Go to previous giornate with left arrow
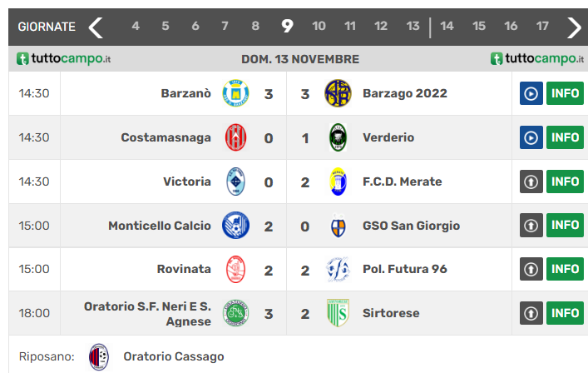The width and height of the screenshot is (588, 373). (96, 27)
